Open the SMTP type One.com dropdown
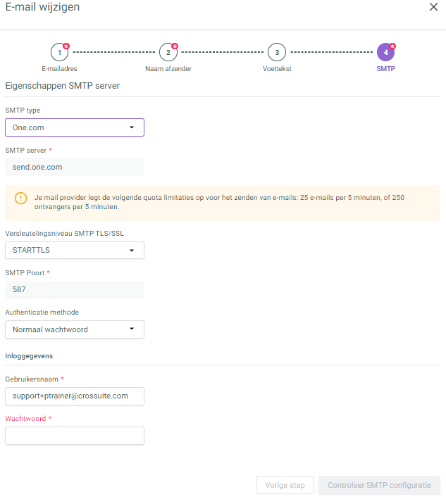This screenshot has height=504, width=446. (75, 127)
